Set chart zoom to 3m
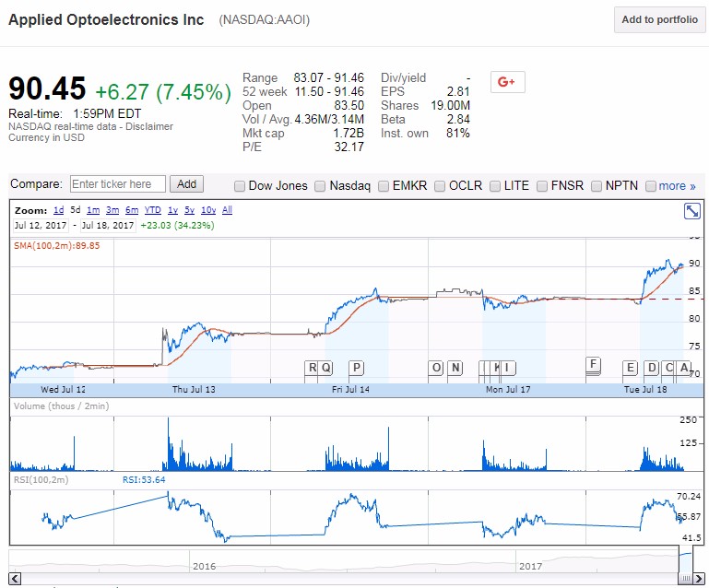Screen dimensions: 709x588 (x=112, y=210)
